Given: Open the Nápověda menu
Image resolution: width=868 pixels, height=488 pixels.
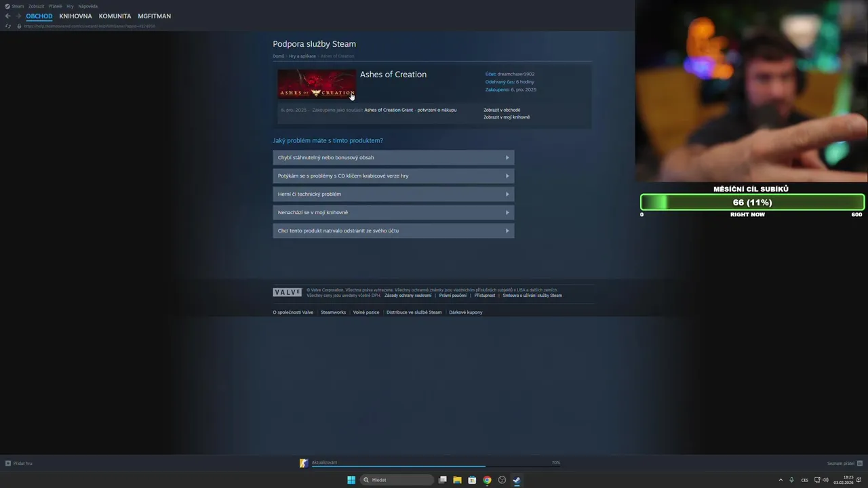Looking at the screenshot, I should point(88,6).
